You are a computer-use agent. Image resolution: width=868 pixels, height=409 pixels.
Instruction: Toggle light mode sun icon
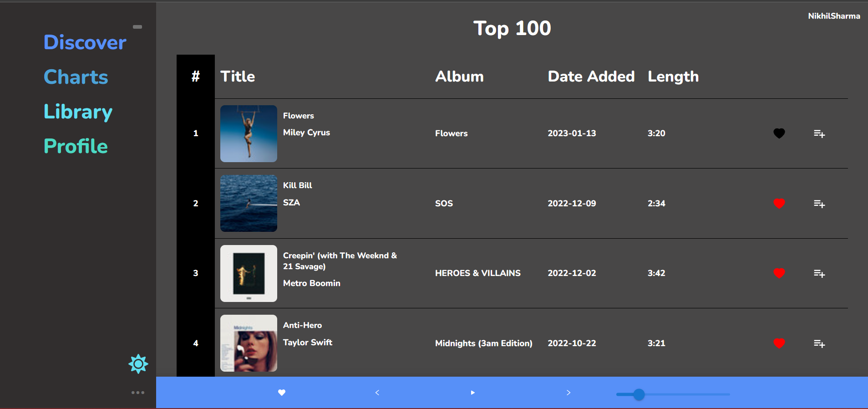138,364
